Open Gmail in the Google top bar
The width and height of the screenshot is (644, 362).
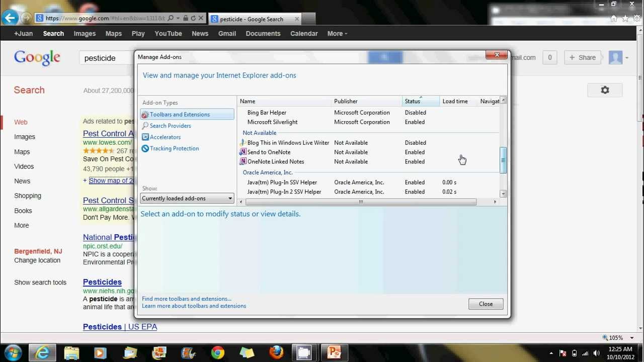click(x=227, y=34)
